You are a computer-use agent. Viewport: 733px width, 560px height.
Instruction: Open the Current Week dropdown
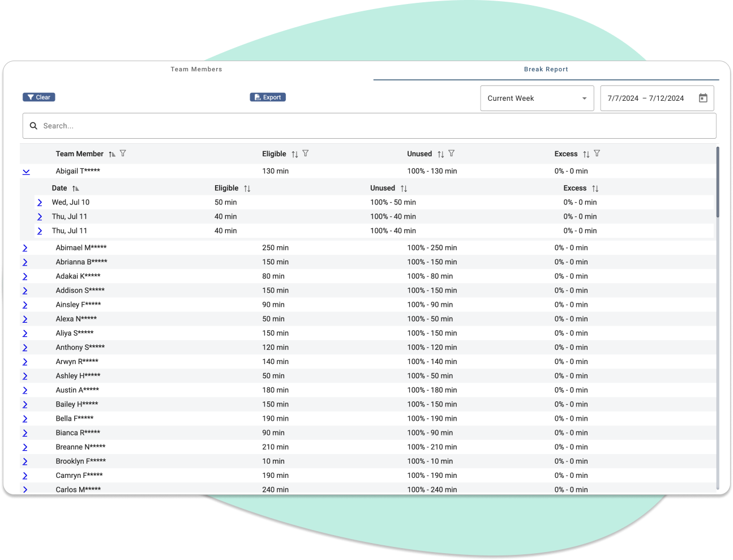coord(537,98)
